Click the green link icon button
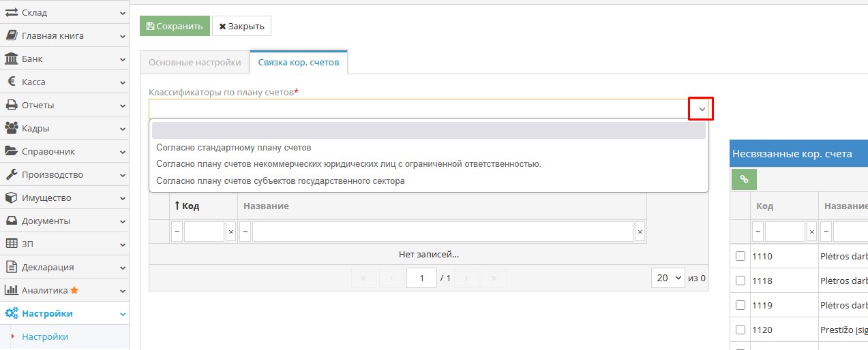This screenshot has height=350, width=868. pos(744,180)
